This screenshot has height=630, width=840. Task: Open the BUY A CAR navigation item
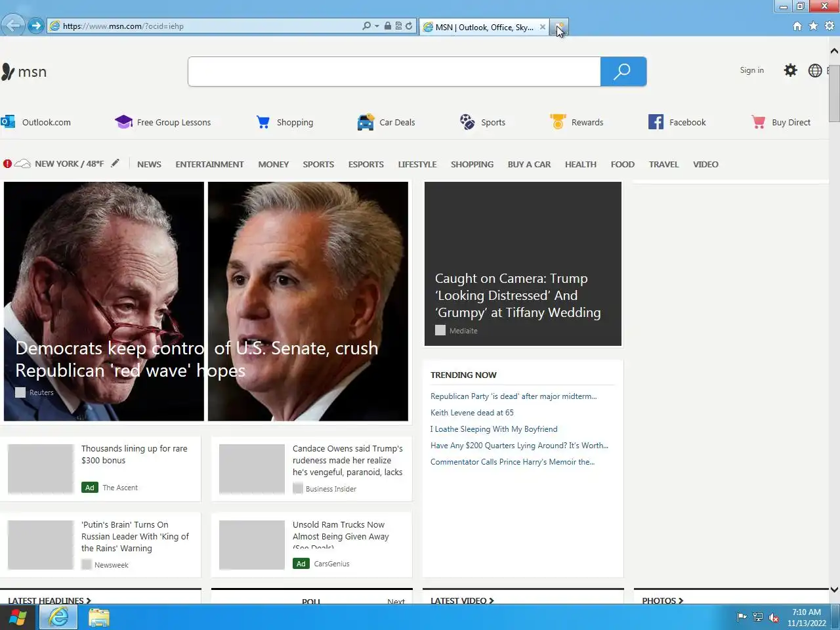[529, 164]
